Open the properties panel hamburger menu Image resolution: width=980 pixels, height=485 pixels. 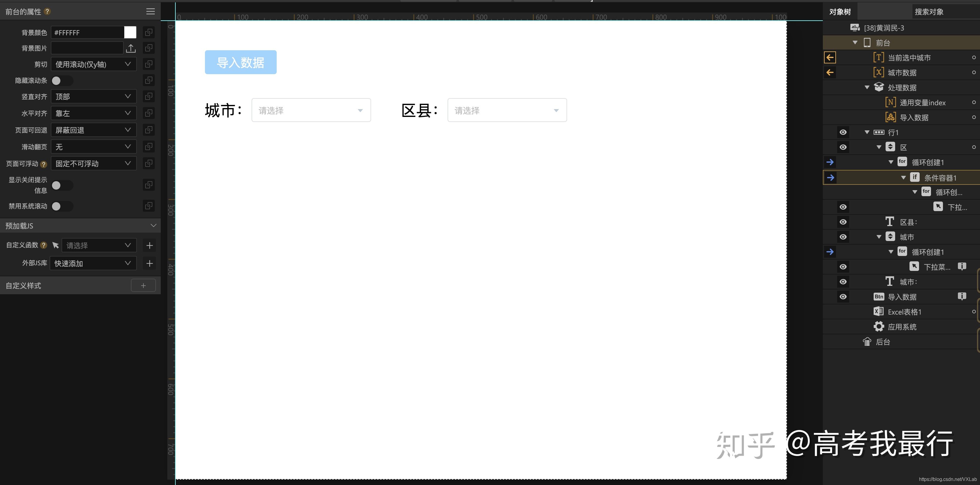pos(150,11)
